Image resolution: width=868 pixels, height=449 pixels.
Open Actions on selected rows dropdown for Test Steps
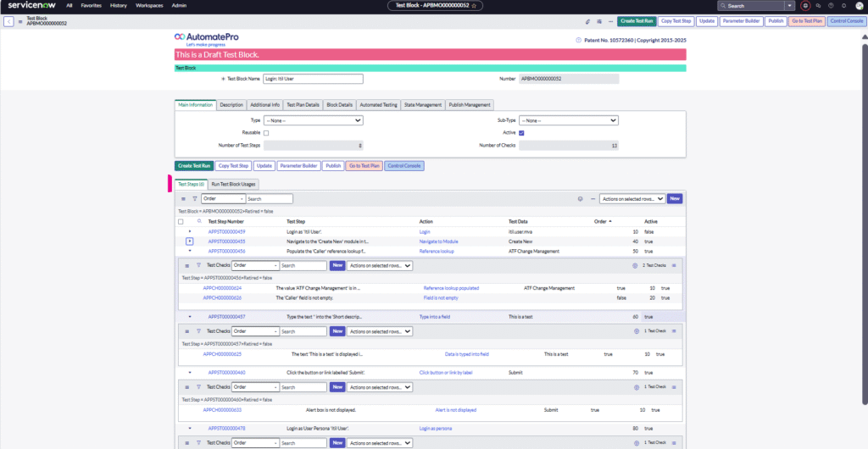631,198
